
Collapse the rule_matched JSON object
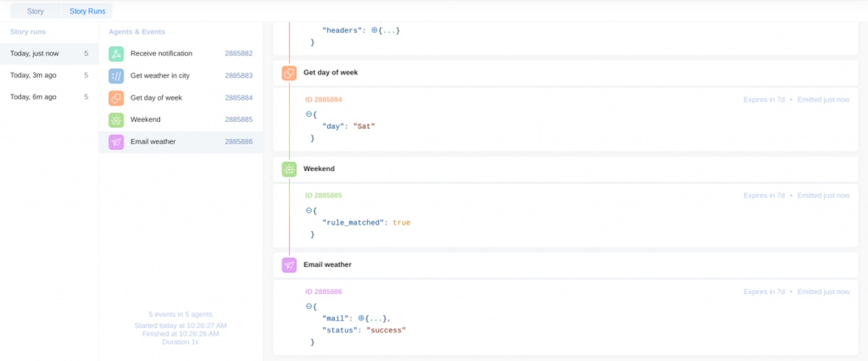[x=309, y=210]
